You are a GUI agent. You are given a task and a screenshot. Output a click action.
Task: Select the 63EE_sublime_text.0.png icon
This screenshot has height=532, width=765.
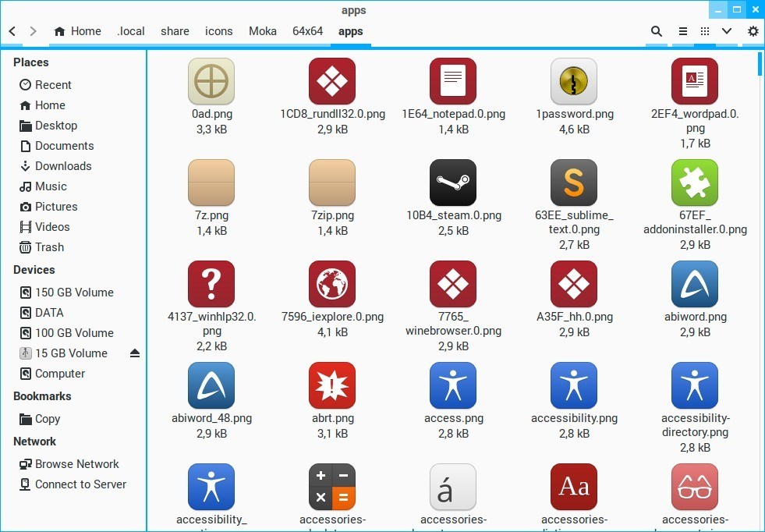pyautogui.click(x=574, y=183)
